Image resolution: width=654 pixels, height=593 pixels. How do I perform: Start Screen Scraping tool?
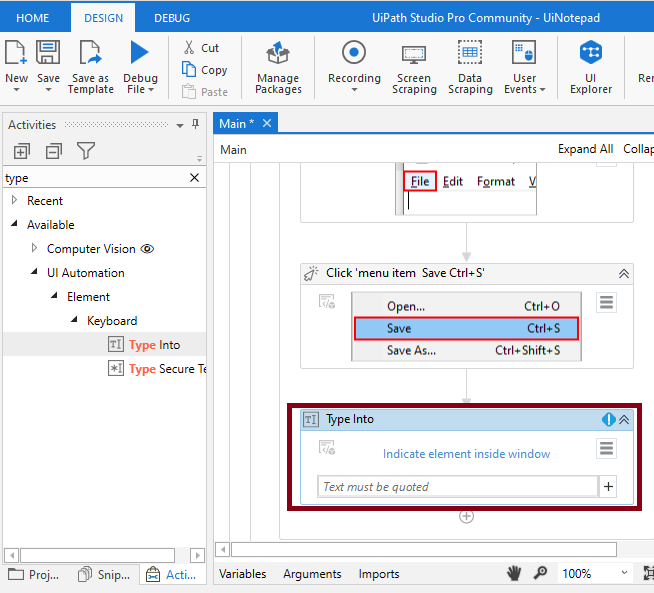click(414, 68)
